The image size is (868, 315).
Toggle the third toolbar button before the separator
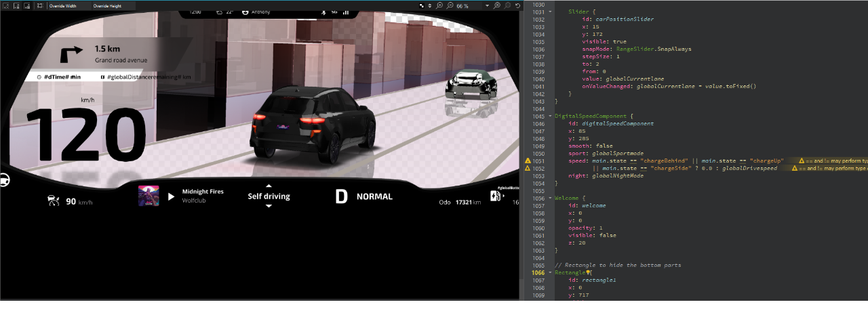pyautogui.click(x=27, y=5)
